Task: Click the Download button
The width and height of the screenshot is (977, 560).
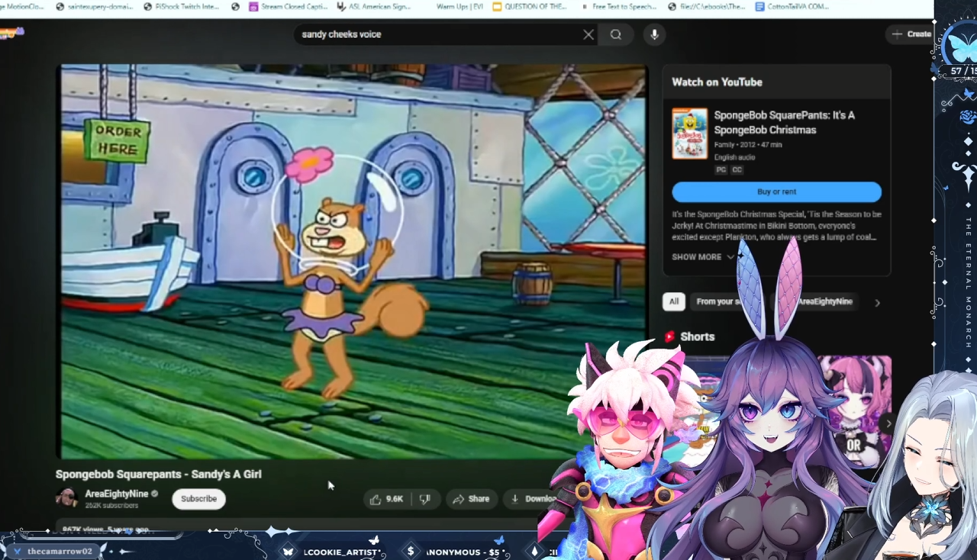Action: [x=532, y=499]
